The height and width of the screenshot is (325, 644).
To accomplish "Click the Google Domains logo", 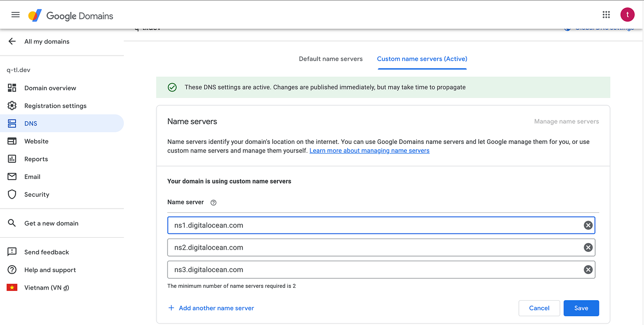I will pyautogui.click(x=71, y=16).
